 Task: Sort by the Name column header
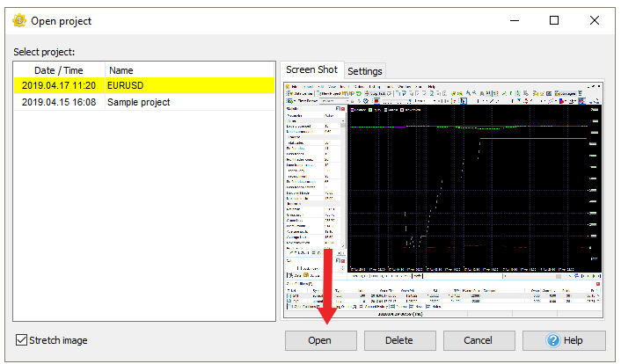[121, 70]
